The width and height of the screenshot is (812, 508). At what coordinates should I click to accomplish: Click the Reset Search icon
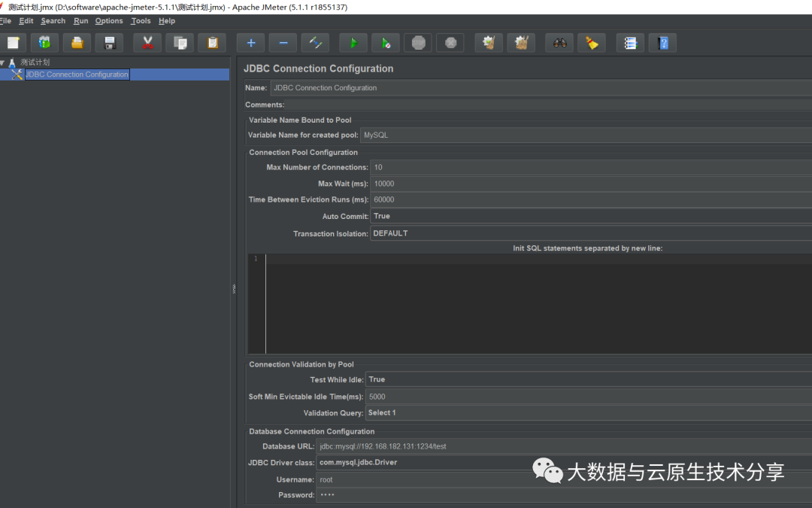(592, 43)
